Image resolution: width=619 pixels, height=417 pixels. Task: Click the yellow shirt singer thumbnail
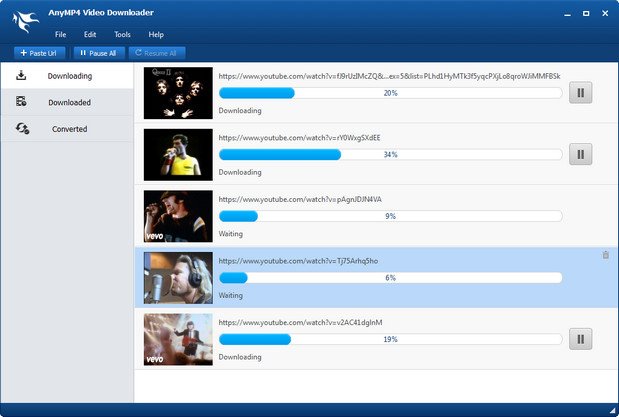pyautogui.click(x=178, y=154)
